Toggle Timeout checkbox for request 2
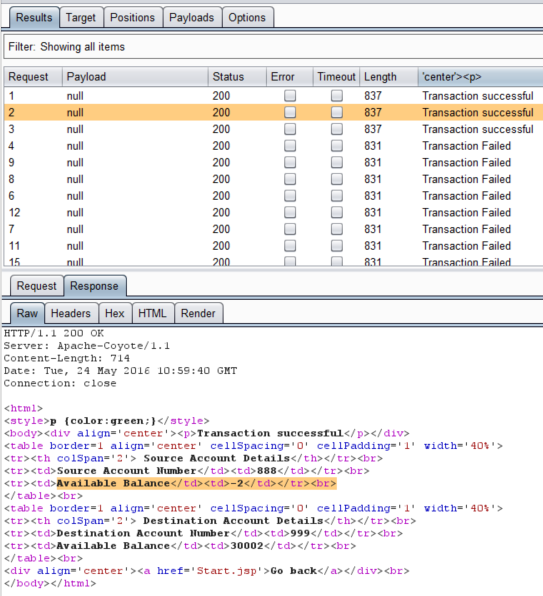543x596 pixels. (337, 112)
